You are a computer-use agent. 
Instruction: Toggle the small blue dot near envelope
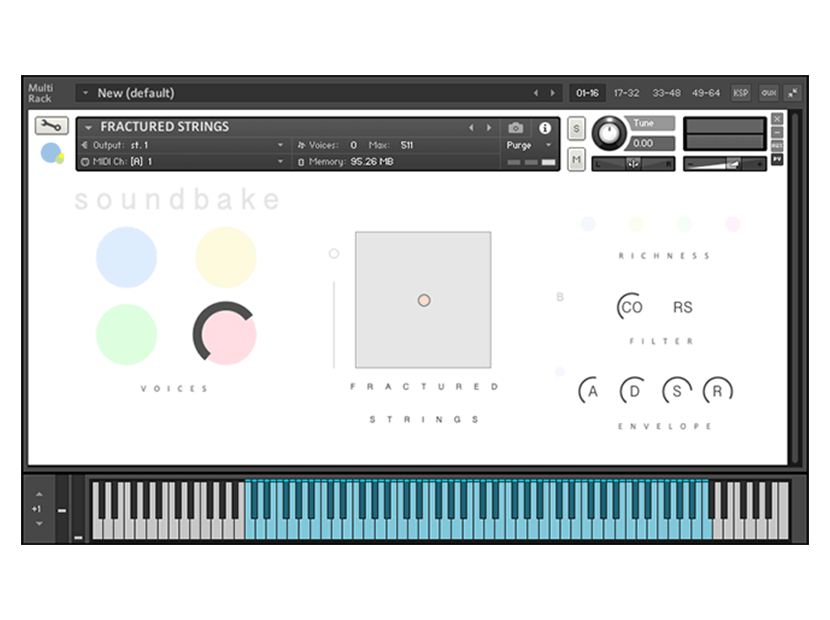pos(561,372)
